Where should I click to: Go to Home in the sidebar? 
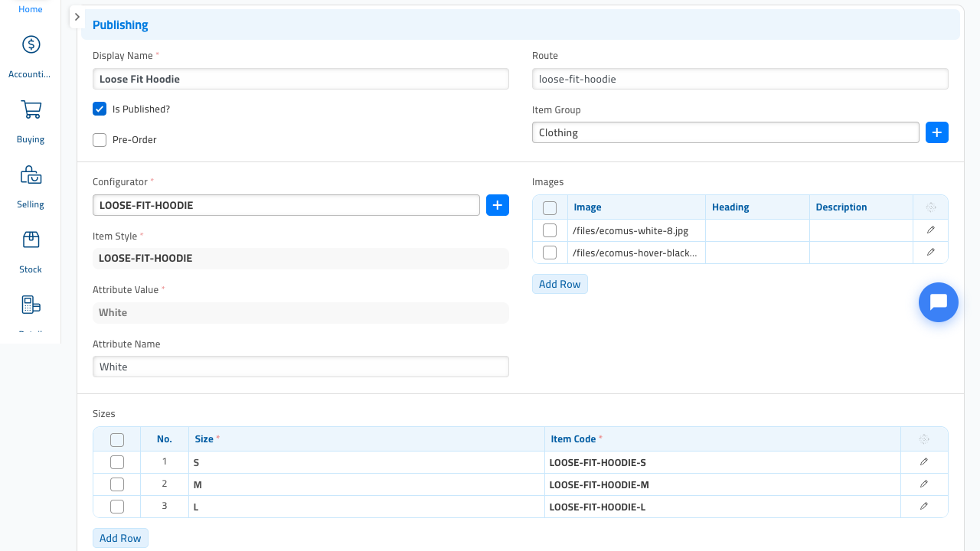[x=31, y=9]
